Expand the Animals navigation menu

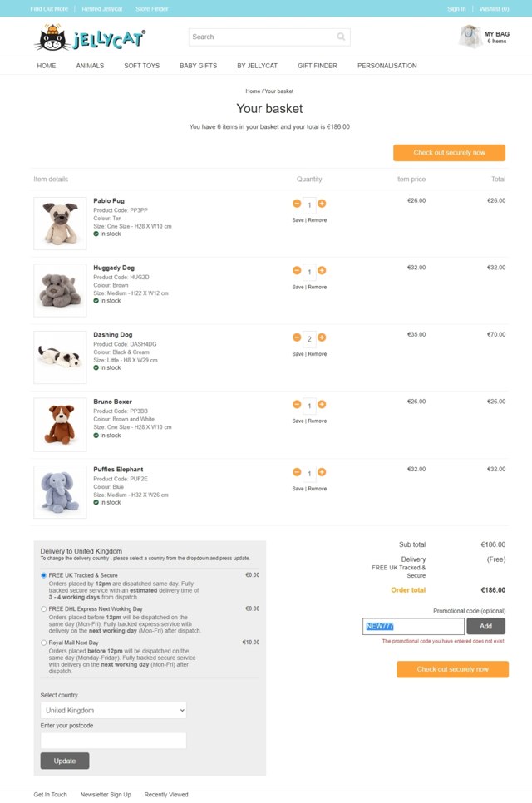90,66
